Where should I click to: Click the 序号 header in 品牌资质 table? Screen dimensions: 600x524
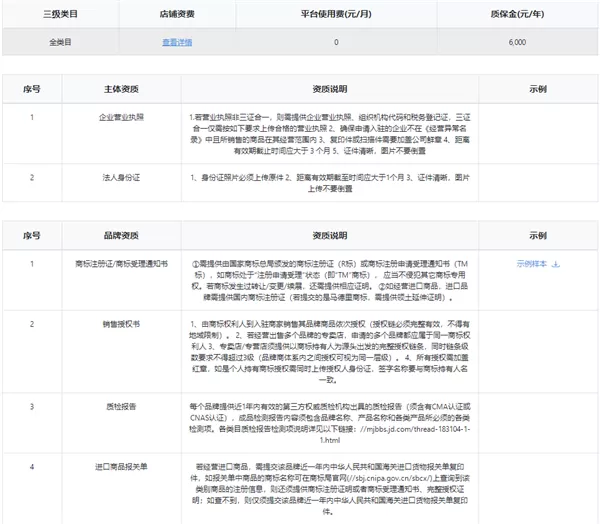tap(32, 235)
